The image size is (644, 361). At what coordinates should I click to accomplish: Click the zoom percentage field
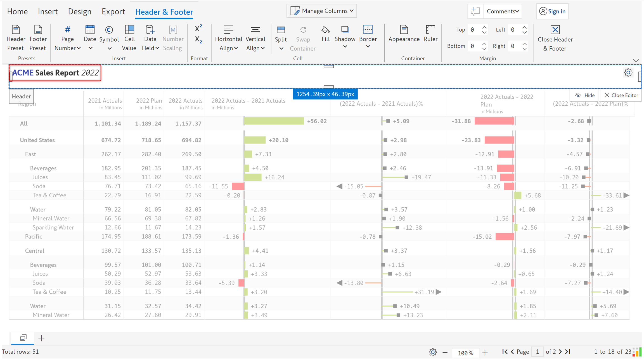click(465, 353)
